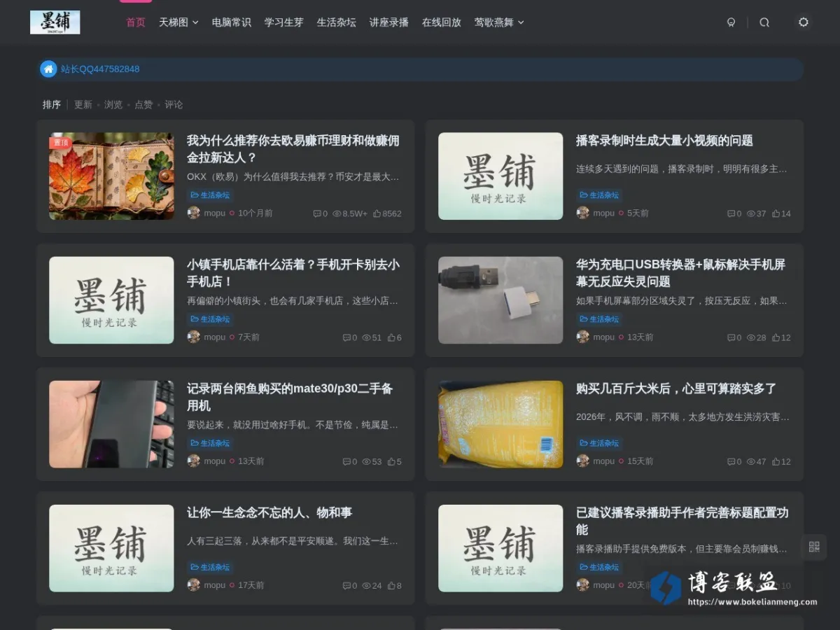Click mopu avatar on 华为充电口 post
The image size is (840, 630).
[x=583, y=337]
